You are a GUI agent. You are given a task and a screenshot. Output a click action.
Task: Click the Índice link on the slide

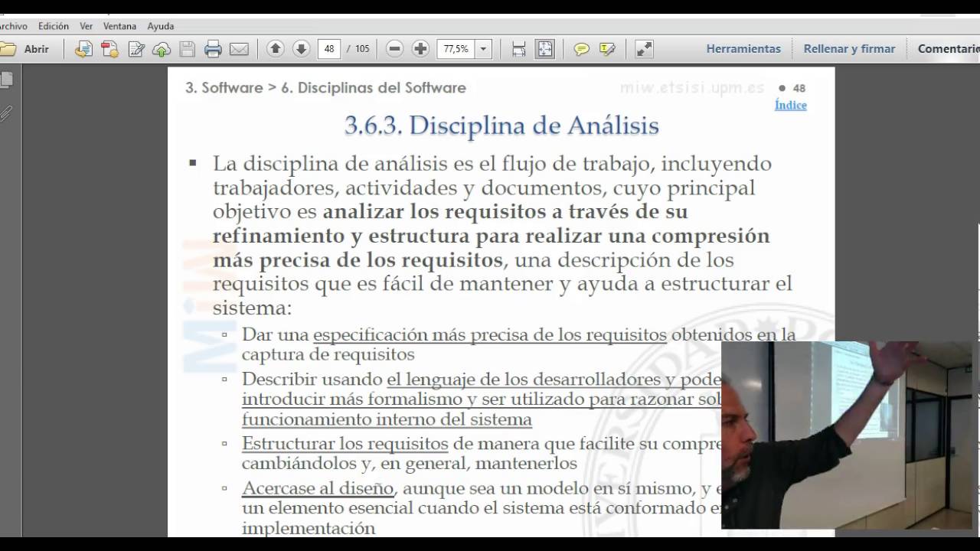click(x=791, y=105)
